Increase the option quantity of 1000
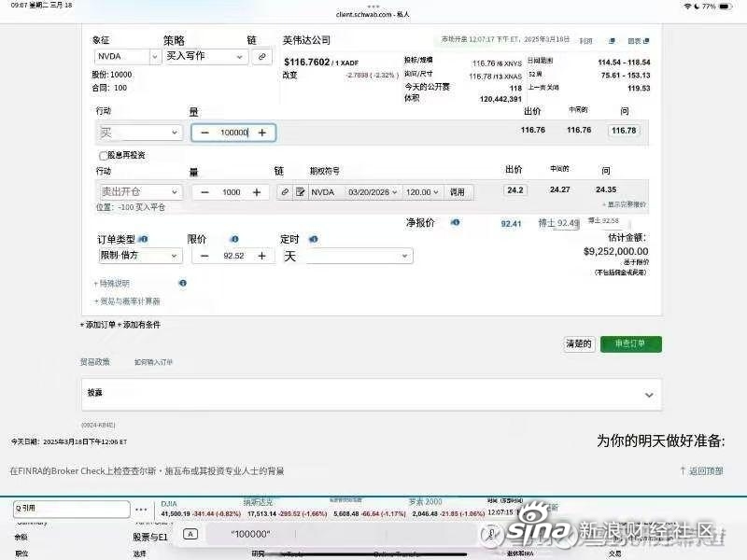 tap(257, 192)
